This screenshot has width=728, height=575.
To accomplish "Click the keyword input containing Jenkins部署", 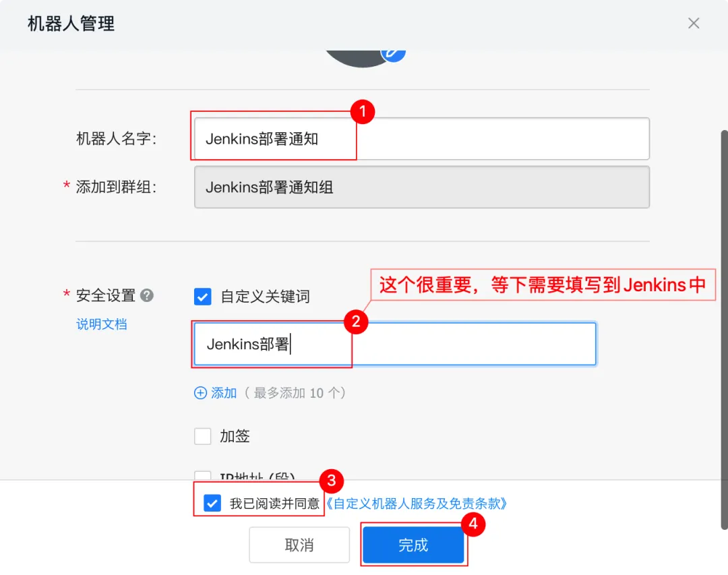I will pos(394,344).
